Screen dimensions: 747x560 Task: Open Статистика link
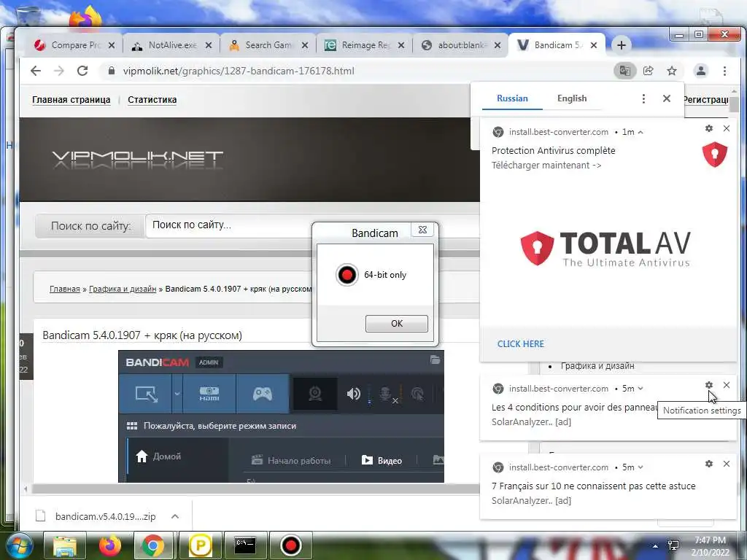tap(152, 99)
